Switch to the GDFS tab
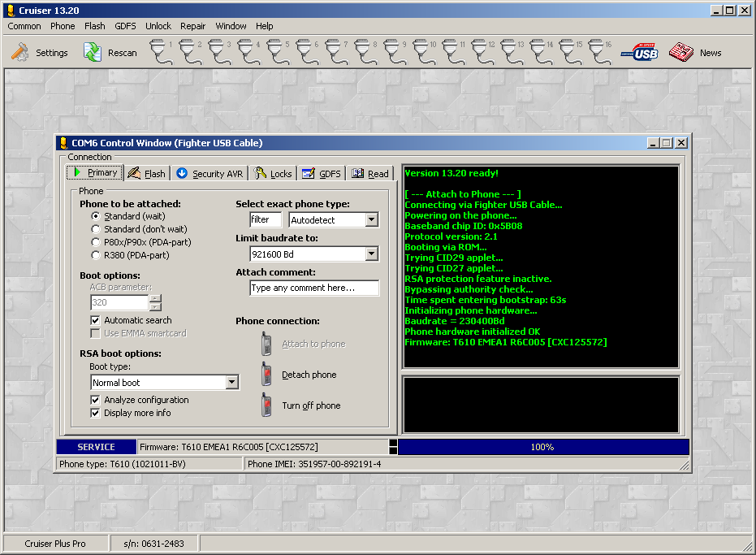Viewport: 756px width, 555px height. [x=321, y=173]
